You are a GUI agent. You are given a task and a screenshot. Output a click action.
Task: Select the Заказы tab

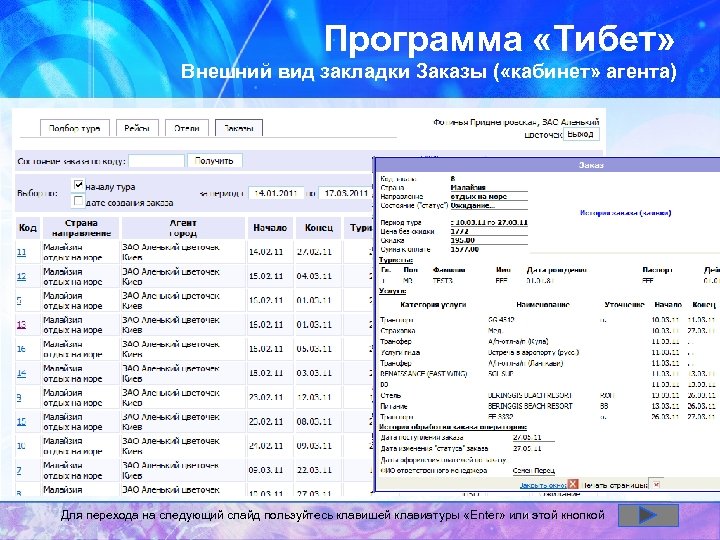pyautogui.click(x=239, y=128)
